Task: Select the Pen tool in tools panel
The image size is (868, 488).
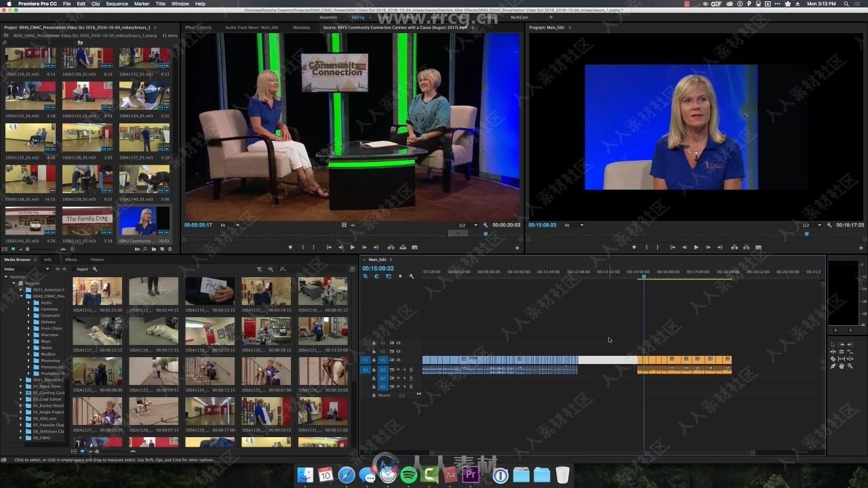Action: [833, 366]
